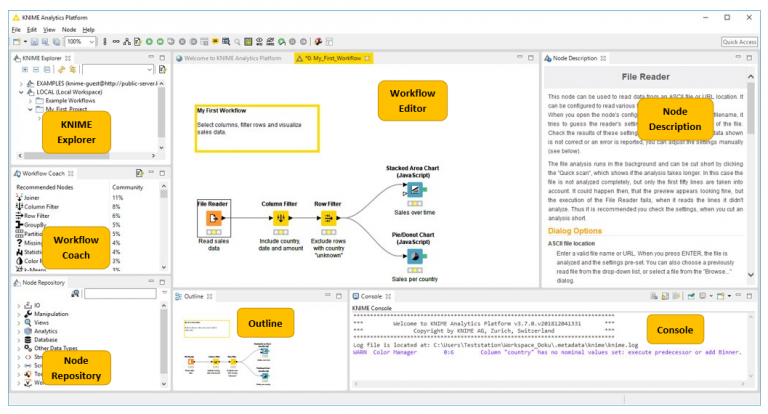Collapse the LOCAL workspace tree node
Screen dimensions: 768x414
pyautogui.click(x=20, y=92)
